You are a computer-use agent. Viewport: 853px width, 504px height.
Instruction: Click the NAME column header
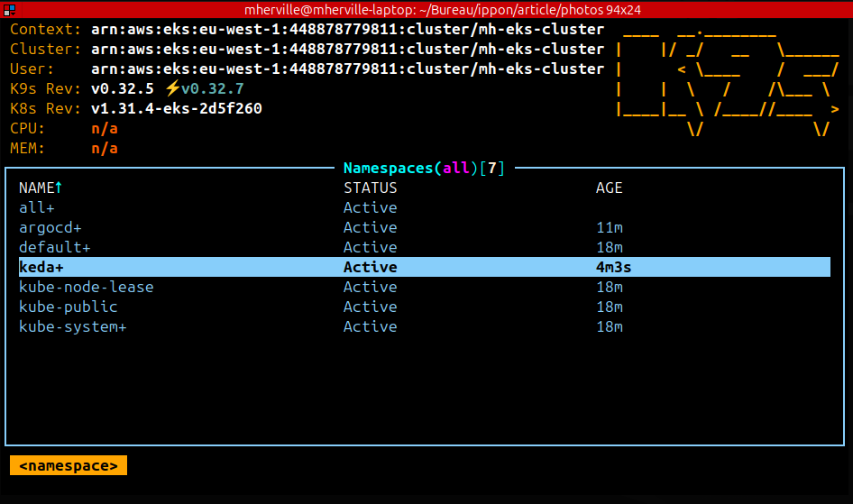coord(37,188)
